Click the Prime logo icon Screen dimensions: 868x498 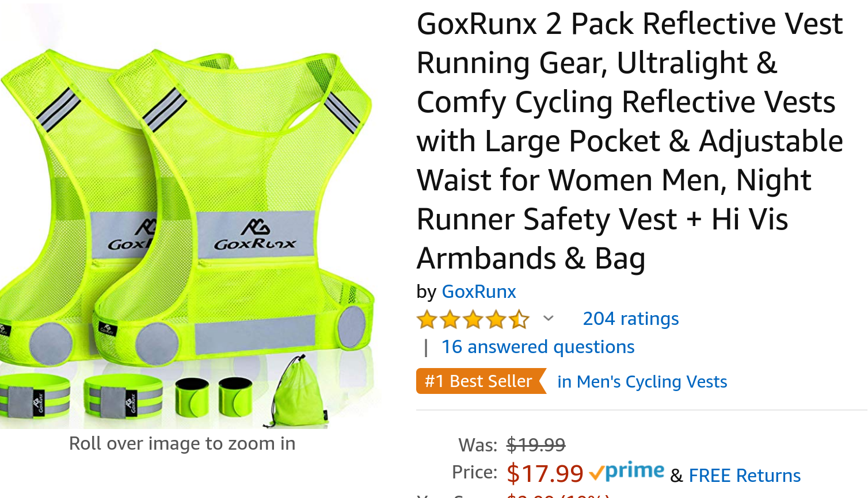[x=627, y=472]
